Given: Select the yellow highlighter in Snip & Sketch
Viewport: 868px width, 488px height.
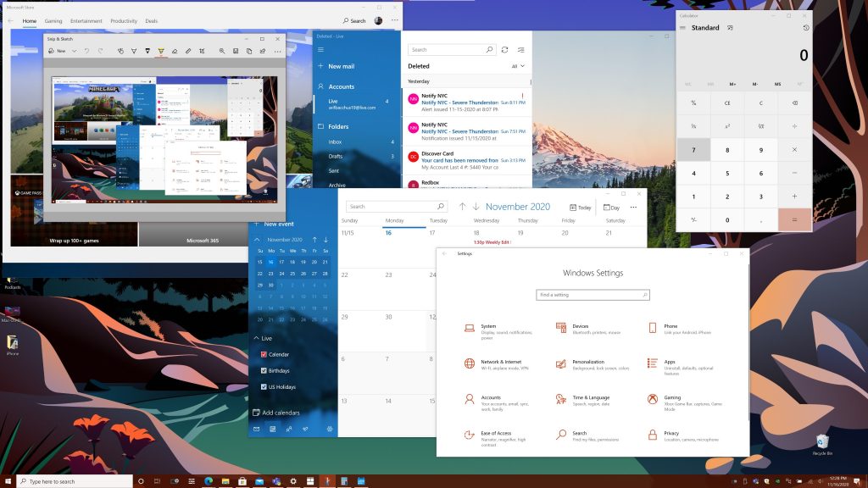Looking at the screenshot, I should [161, 51].
